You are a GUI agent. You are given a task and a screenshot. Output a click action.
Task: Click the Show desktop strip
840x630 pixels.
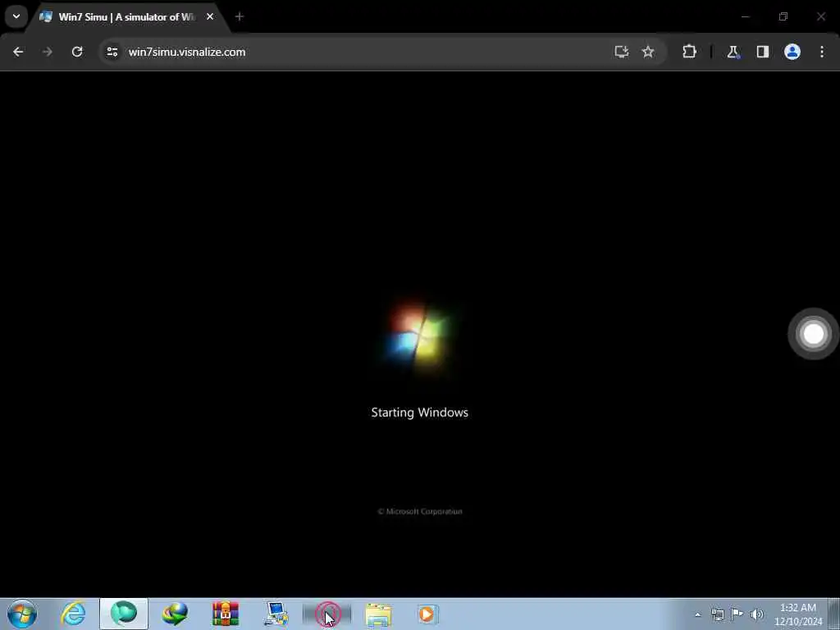(834, 614)
